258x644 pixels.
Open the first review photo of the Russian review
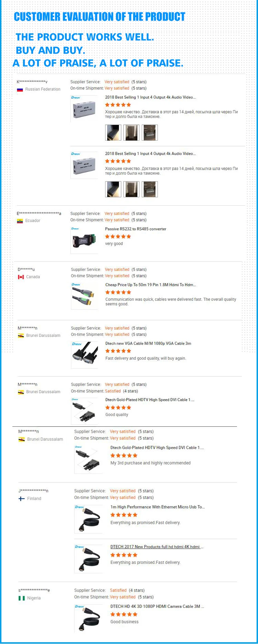pyautogui.click(x=113, y=132)
